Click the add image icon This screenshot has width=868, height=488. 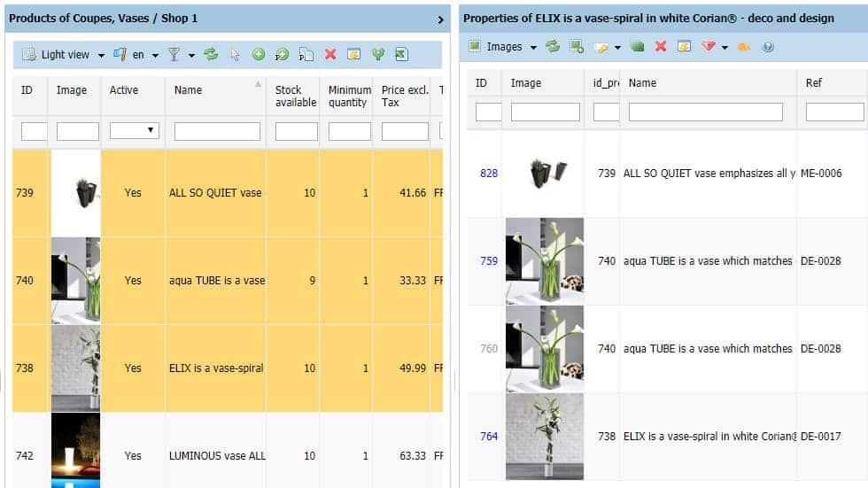[x=577, y=47]
